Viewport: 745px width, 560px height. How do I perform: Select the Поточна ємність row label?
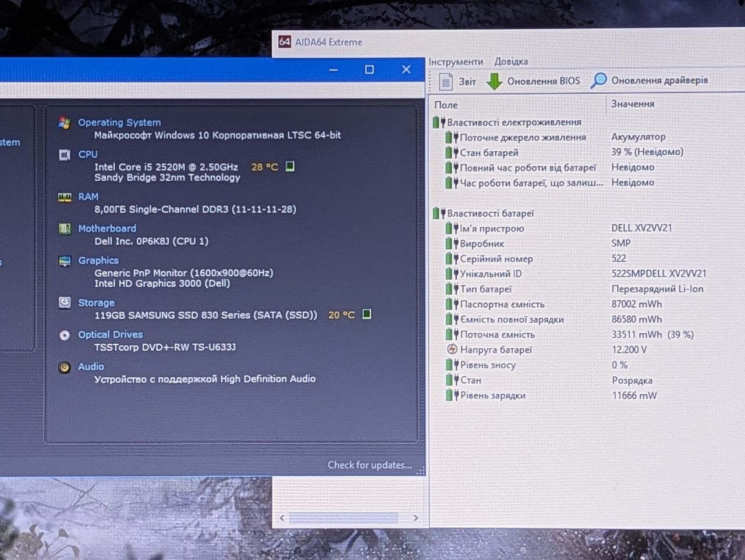pos(497,334)
